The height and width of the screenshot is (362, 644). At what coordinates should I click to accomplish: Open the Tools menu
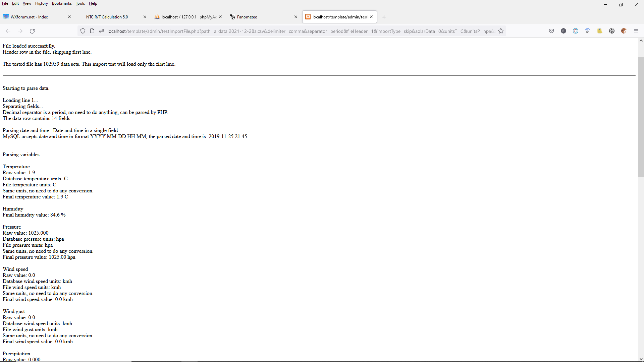point(80,3)
